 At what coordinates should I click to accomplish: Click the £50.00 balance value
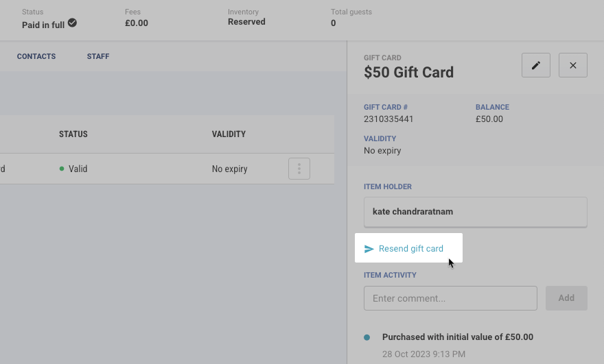(489, 119)
